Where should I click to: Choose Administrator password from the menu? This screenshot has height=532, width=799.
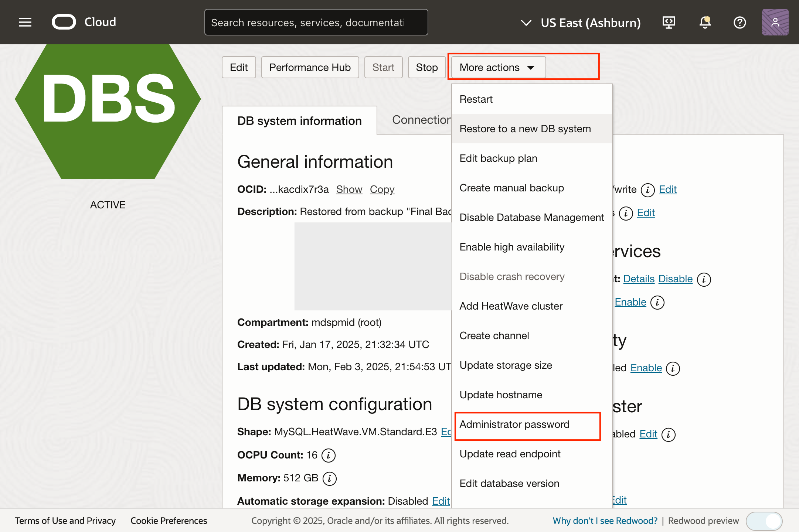[514, 424]
